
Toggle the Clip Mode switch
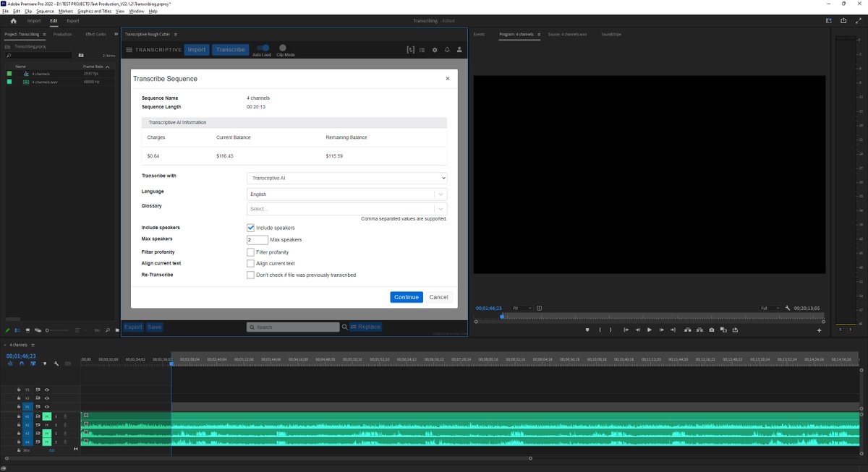283,48
